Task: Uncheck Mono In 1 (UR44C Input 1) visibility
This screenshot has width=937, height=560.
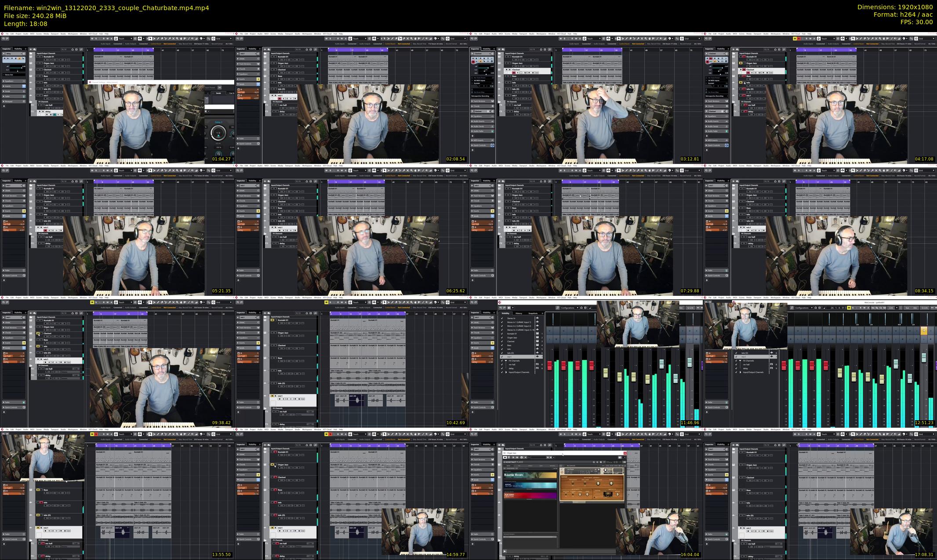Action: pyautogui.click(x=502, y=322)
